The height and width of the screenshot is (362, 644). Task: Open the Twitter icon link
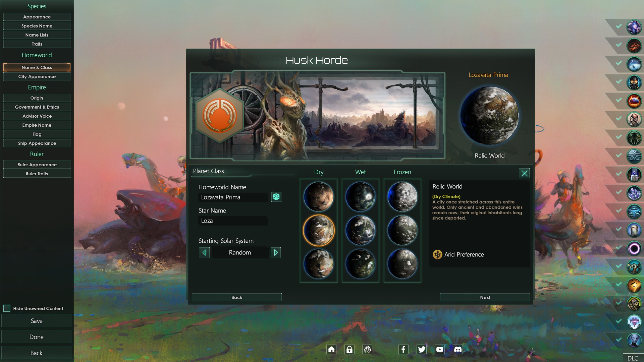[422, 349]
